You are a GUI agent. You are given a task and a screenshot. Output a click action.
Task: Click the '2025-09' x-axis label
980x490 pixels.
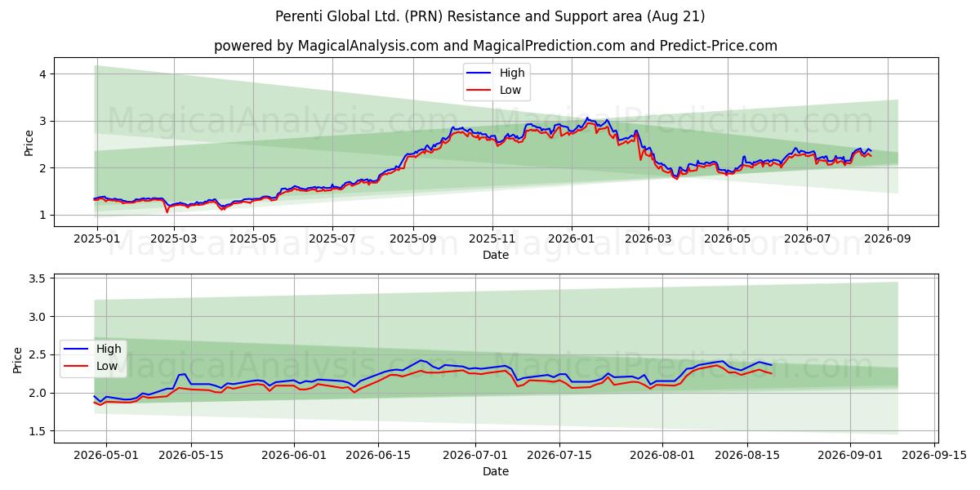pos(412,239)
